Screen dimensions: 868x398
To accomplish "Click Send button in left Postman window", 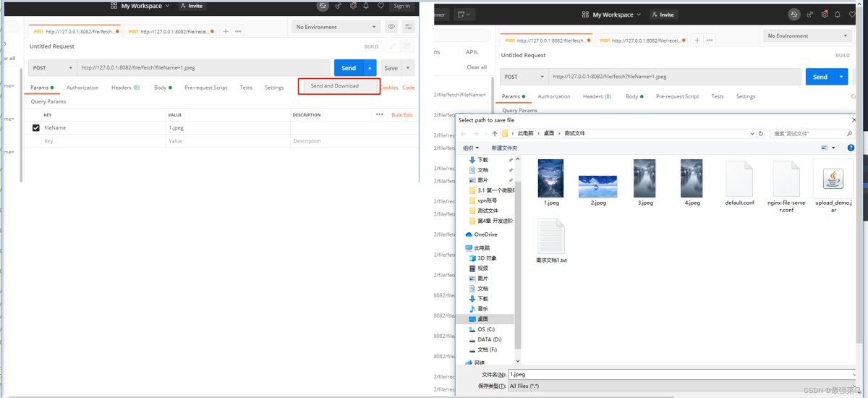I will [349, 68].
